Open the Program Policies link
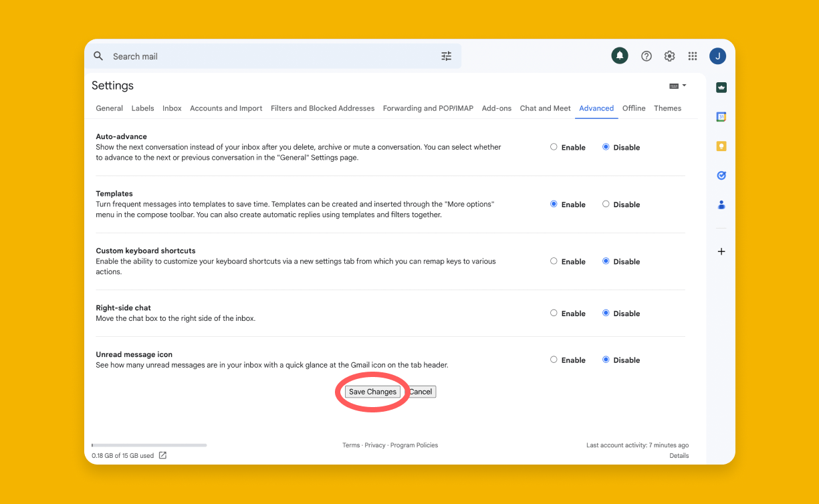 (x=414, y=445)
